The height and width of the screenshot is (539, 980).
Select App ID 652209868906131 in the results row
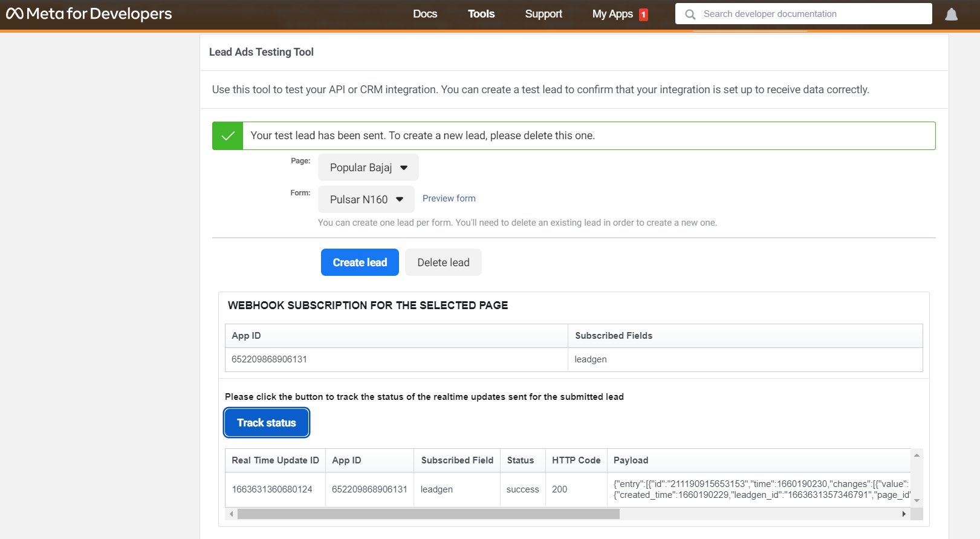pos(369,489)
